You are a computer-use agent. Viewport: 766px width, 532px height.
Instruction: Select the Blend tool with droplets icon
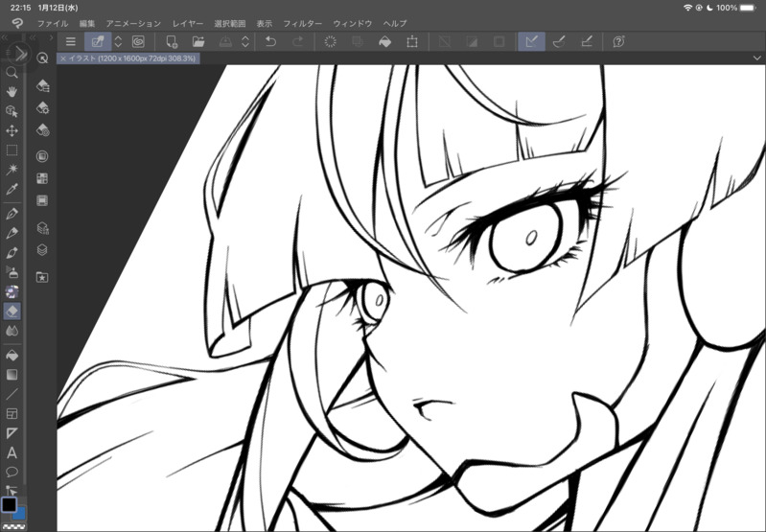12,331
